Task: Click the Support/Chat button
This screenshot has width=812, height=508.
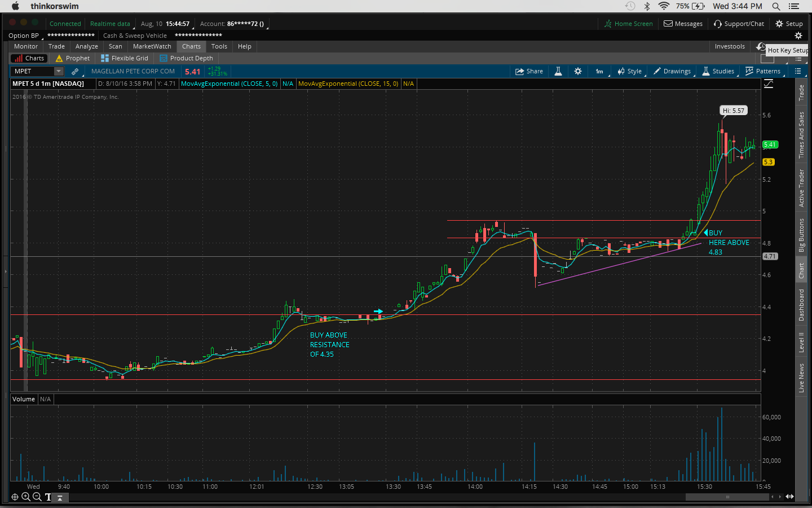Action: [739, 24]
